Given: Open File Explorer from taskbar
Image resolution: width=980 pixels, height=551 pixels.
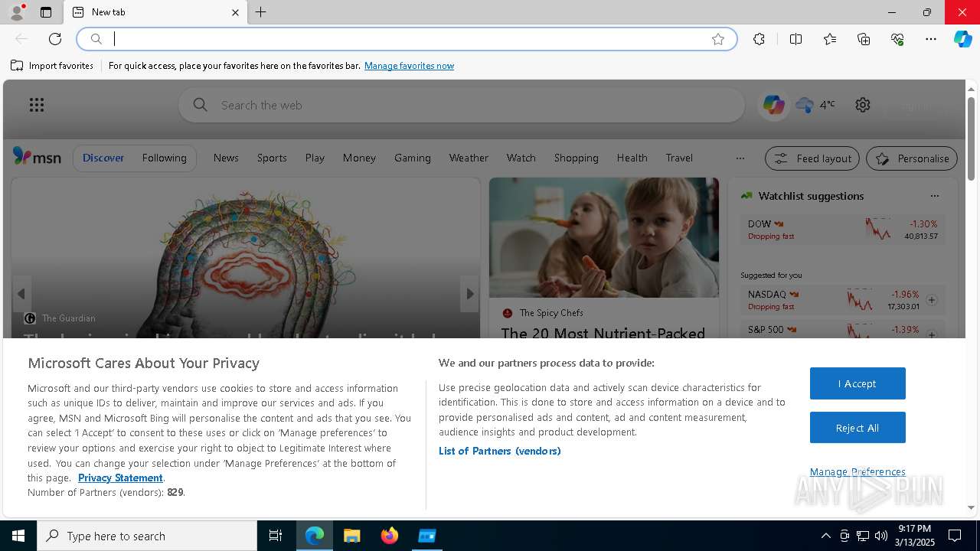Looking at the screenshot, I should tap(352, 536).
